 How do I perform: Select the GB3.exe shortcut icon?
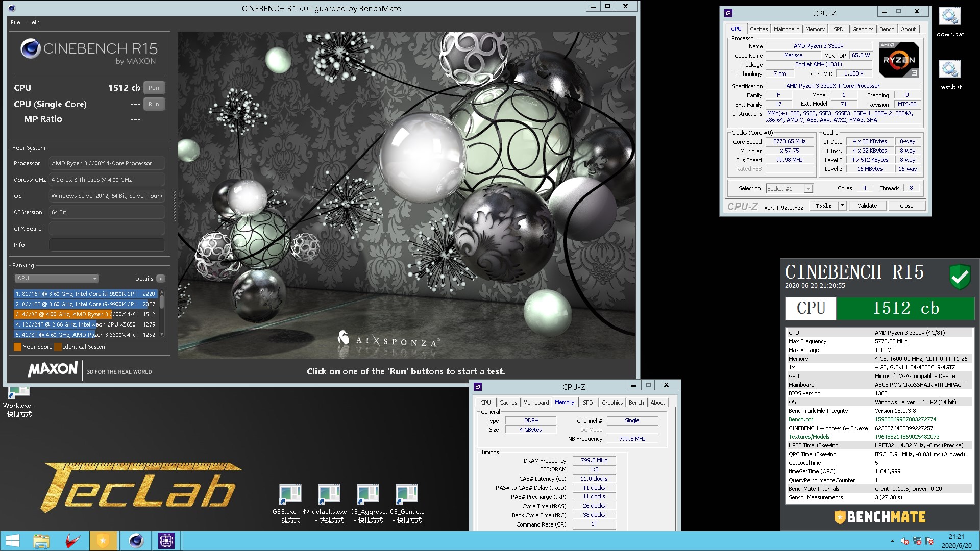click(291, 503)
